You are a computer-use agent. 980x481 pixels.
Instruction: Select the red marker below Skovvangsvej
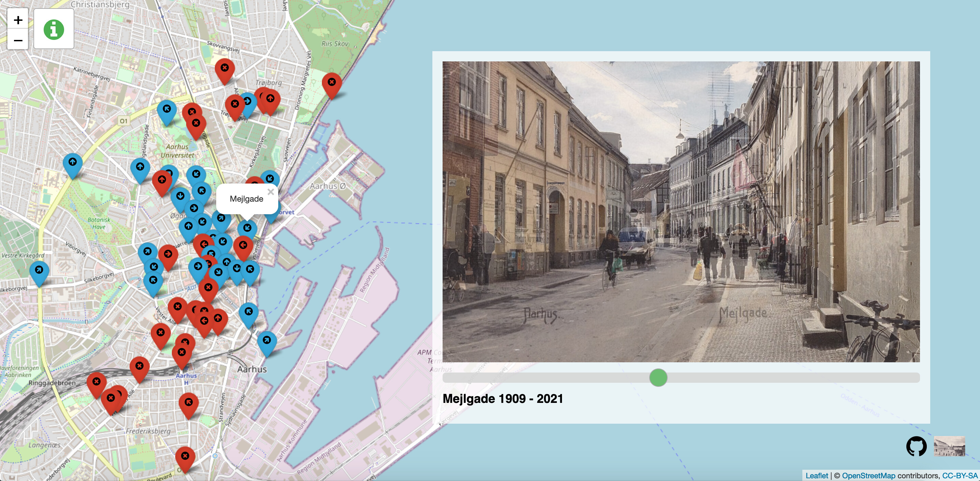click(224, 72)
